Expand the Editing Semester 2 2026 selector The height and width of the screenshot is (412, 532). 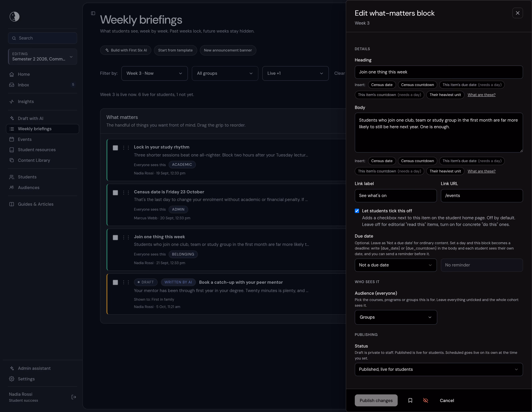(42, 56)
